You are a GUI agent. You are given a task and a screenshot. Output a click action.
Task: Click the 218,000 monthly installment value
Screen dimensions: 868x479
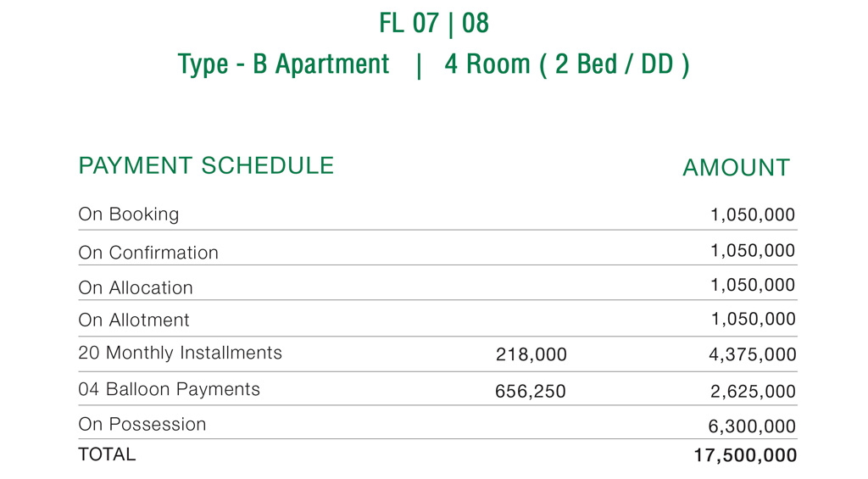[x=531, y=355]
